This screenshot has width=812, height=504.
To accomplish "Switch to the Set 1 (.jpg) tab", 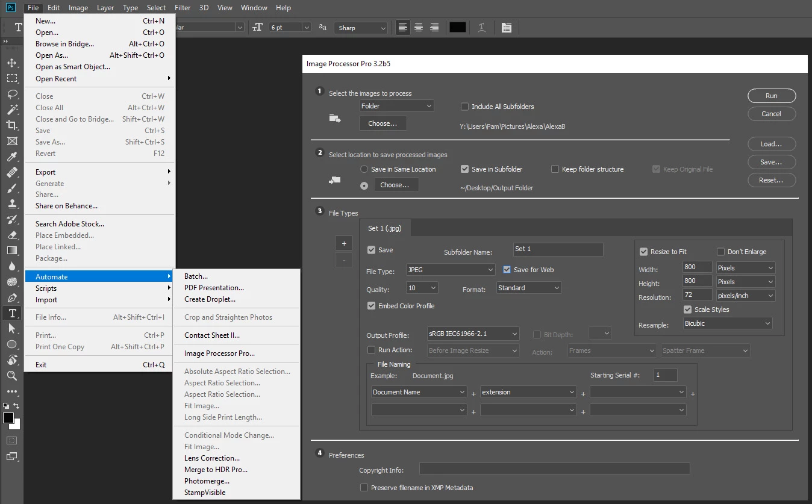I will pos(385,228).
